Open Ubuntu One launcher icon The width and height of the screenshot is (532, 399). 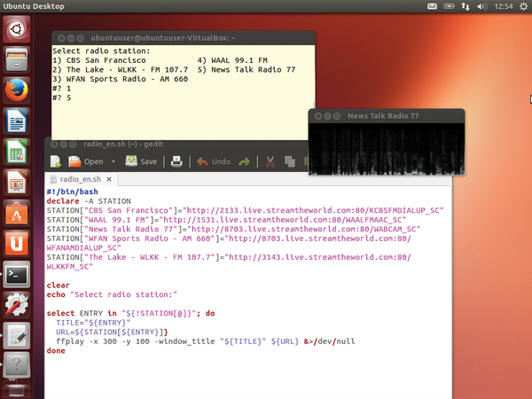[x=16, y=244]
